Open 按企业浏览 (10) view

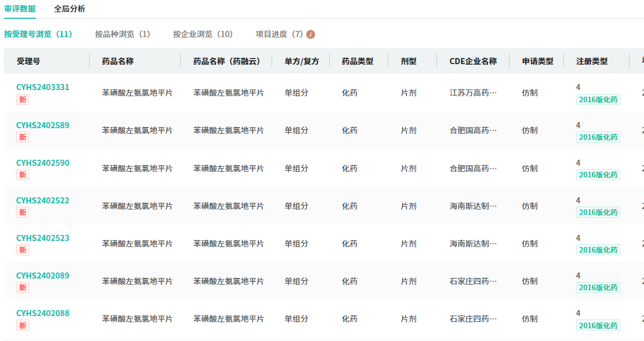pyautogui.click(x=203, y=34)
